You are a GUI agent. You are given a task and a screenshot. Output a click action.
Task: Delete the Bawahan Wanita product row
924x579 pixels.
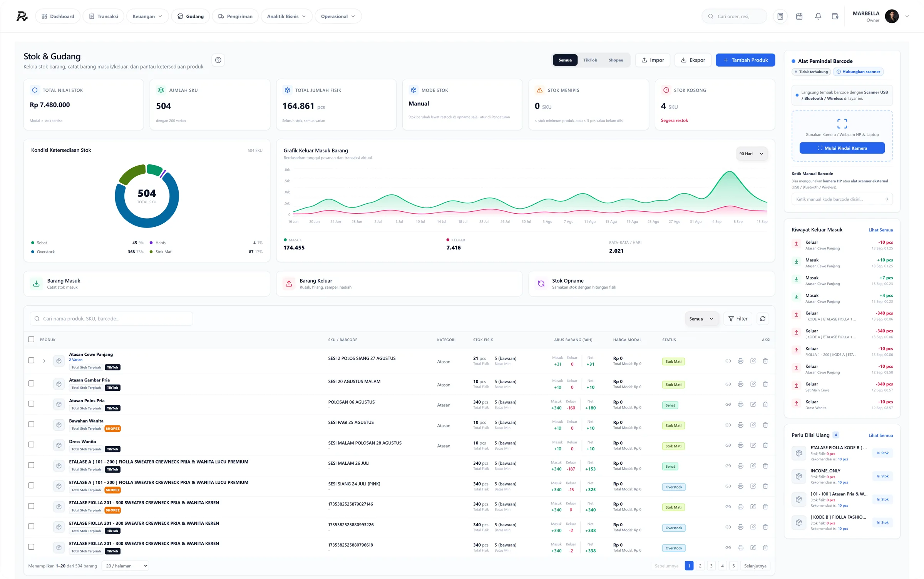point(765,425)
